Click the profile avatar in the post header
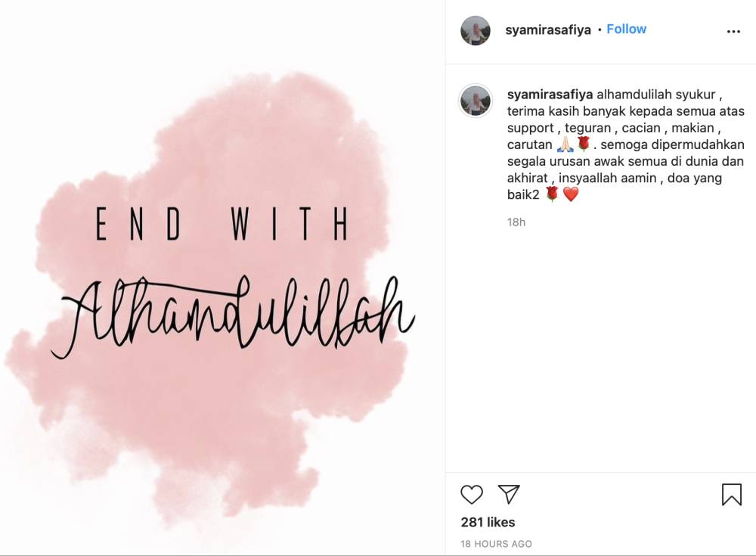This screenshot has height=556, width=756. click(476, 30)
